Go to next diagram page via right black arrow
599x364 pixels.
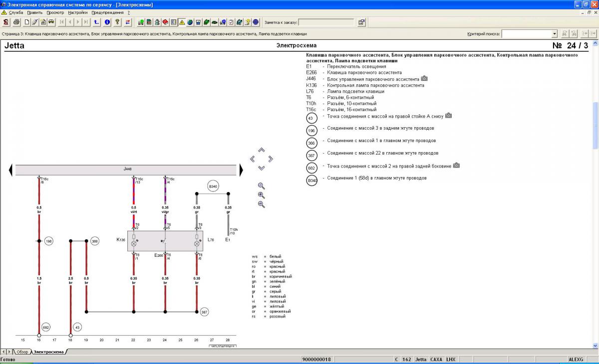241,171
